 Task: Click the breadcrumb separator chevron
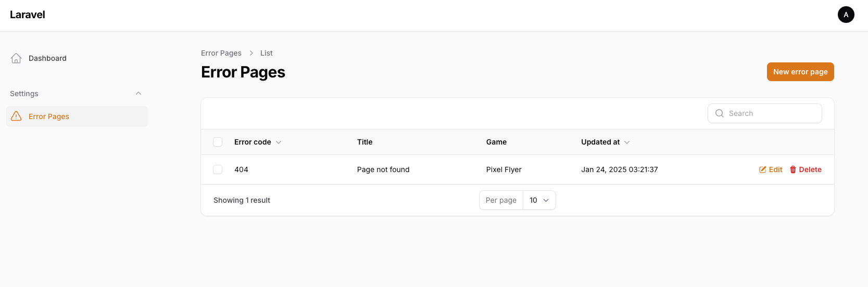[x=251, y=53]
